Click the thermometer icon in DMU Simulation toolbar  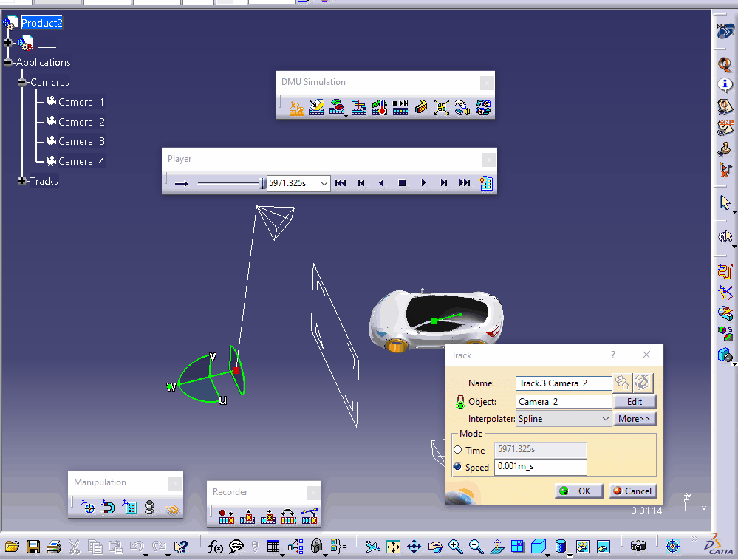(x=380, y=107)
